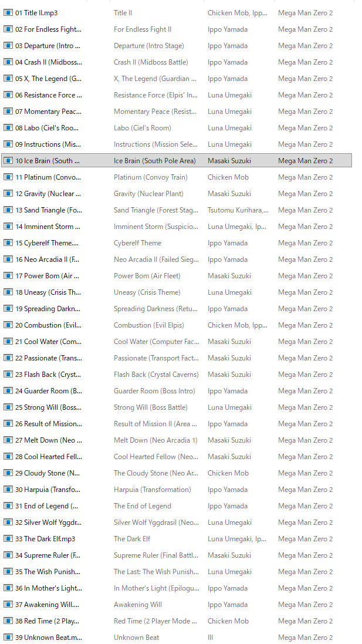This screenshot has height=644, width=362.
Task: Click the file icon for 20 Combustion
Action: [8, 325]
